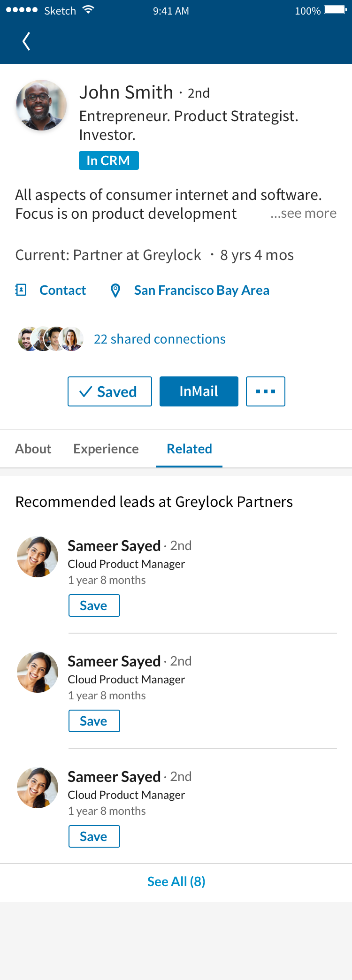Tap the back arrow icon

pos(26,41)
